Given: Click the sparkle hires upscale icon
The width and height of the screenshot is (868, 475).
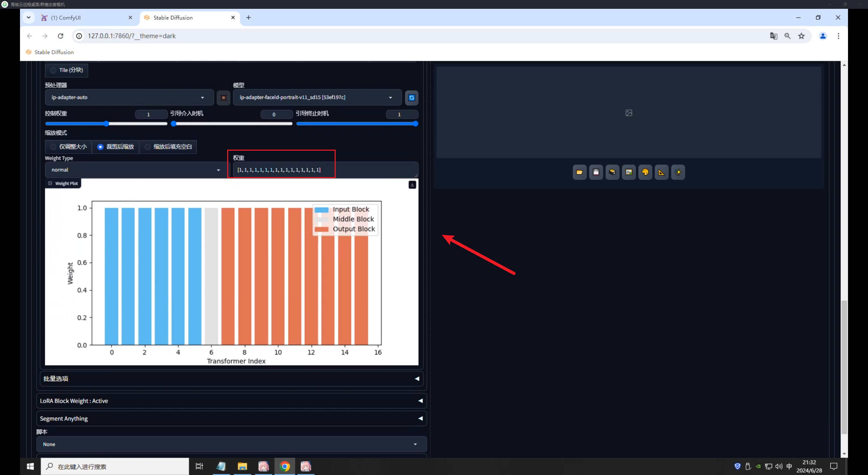Looking at the screenshot, I should click(x=678, y=172).
